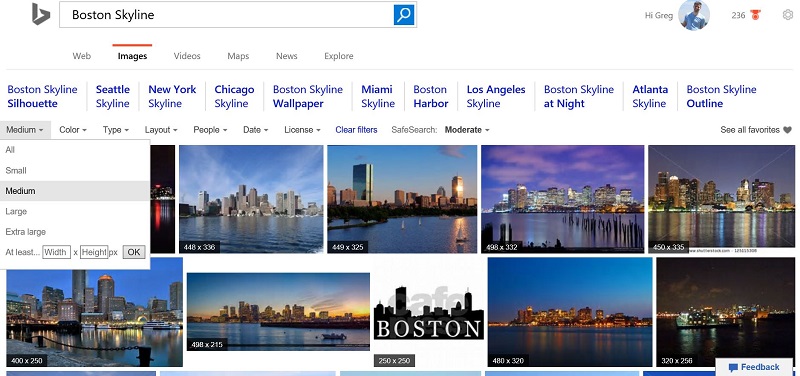Choose All in the size menu

coord(75,150)
